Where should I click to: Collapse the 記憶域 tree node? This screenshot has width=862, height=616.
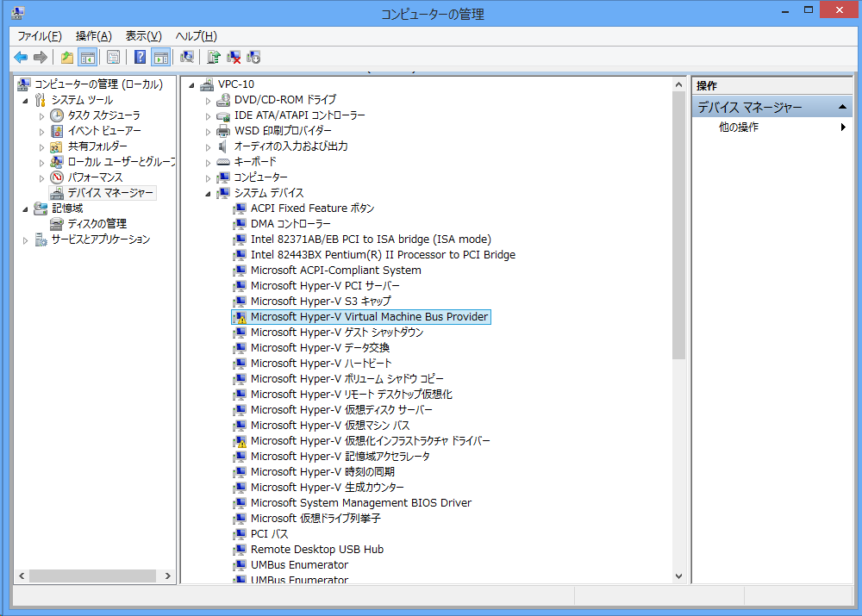[25, 209]
